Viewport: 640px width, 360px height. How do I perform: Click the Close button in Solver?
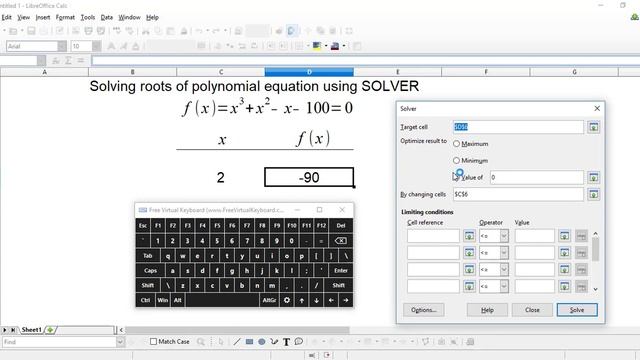(x=532, y=310)
